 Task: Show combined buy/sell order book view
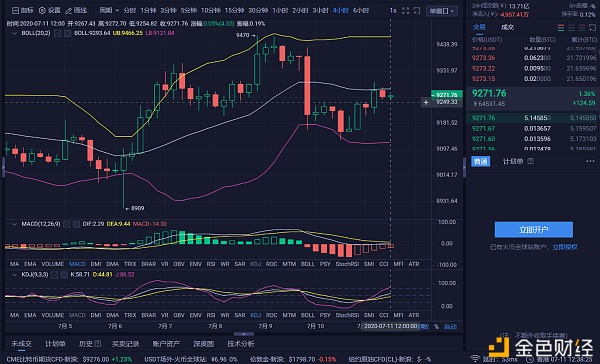pos(561,28)
